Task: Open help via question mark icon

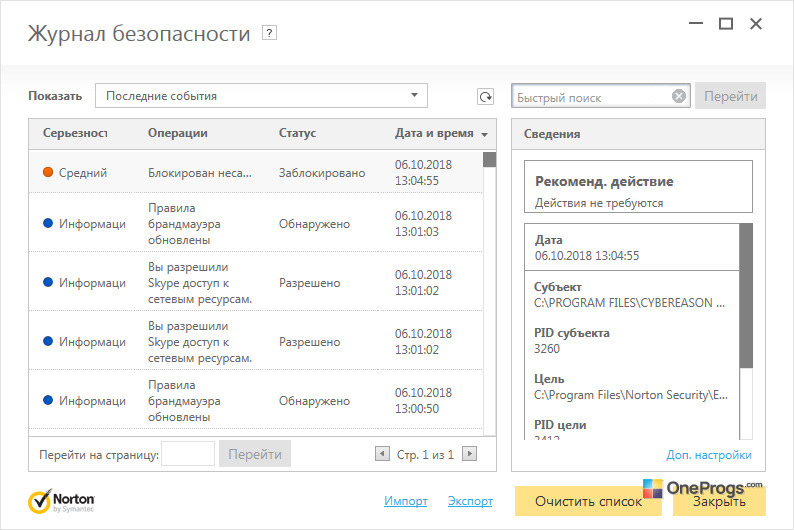Action: click(x=269, y=33)
